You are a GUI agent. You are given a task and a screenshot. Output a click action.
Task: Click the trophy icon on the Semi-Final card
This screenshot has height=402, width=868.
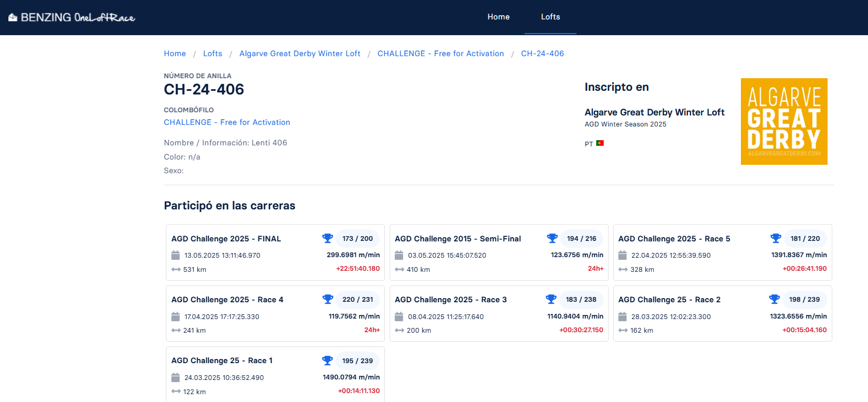[552, 238]
